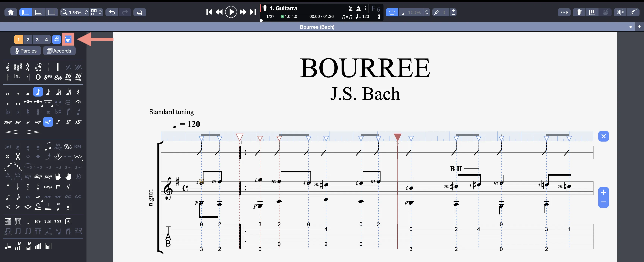Open the zoom 128% dropdown
Viewport: 644px width, 262px height.
[x=75, y=12]
